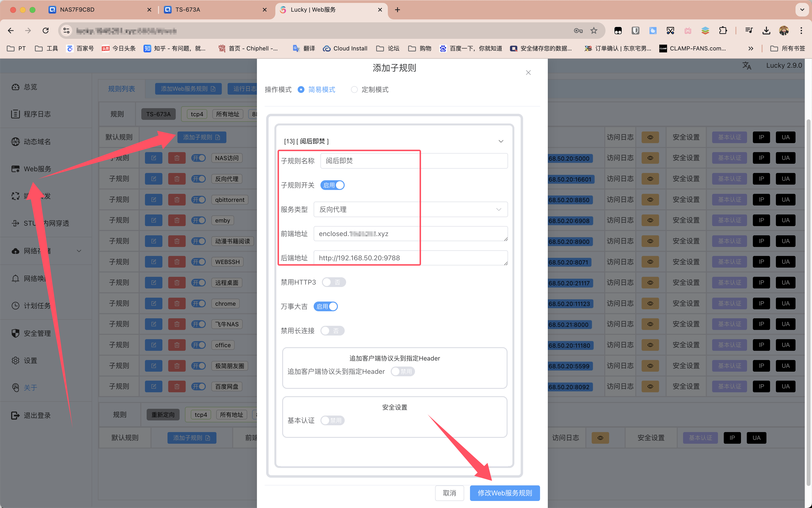This screenshot has width=812, height=508.
Task: Click the language translate icon near Lucky 2.9.0
Action: point(747,66)
